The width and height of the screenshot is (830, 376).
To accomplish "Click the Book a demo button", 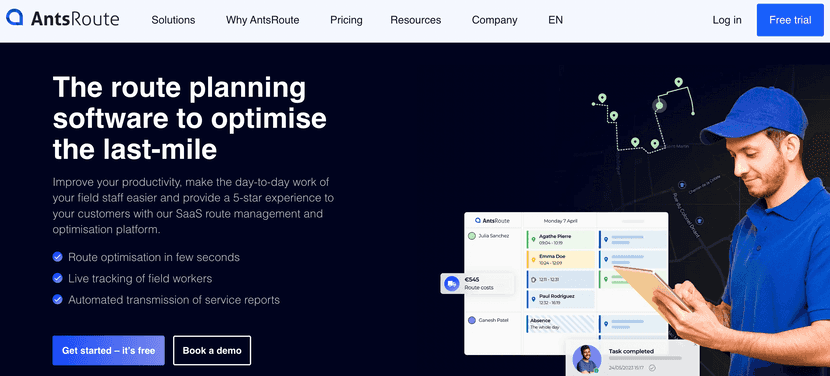I will (212, 351).
